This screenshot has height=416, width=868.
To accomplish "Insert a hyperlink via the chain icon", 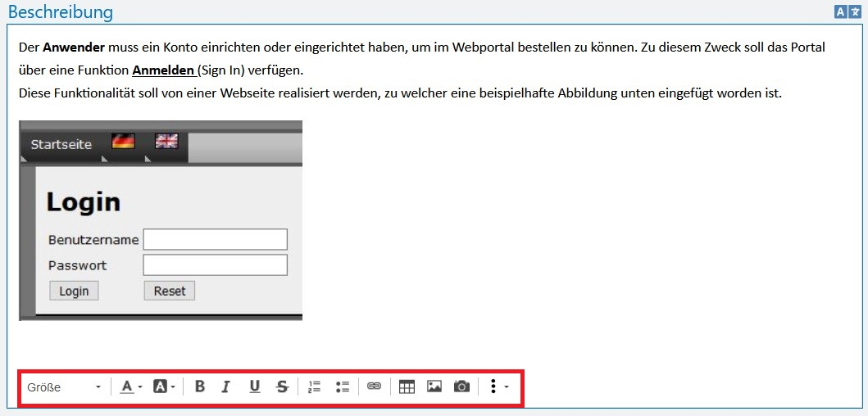I will coord(374,387).
